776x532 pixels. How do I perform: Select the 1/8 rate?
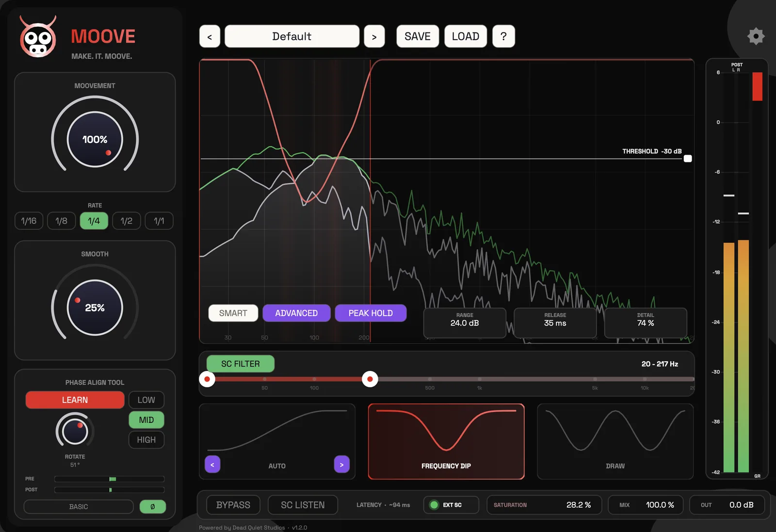[61, 221]
